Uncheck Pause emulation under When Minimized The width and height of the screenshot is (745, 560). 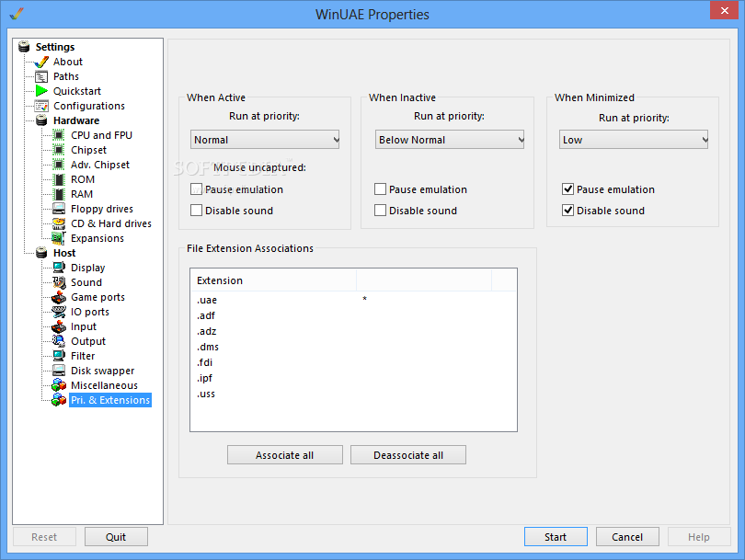coord(567,189)
